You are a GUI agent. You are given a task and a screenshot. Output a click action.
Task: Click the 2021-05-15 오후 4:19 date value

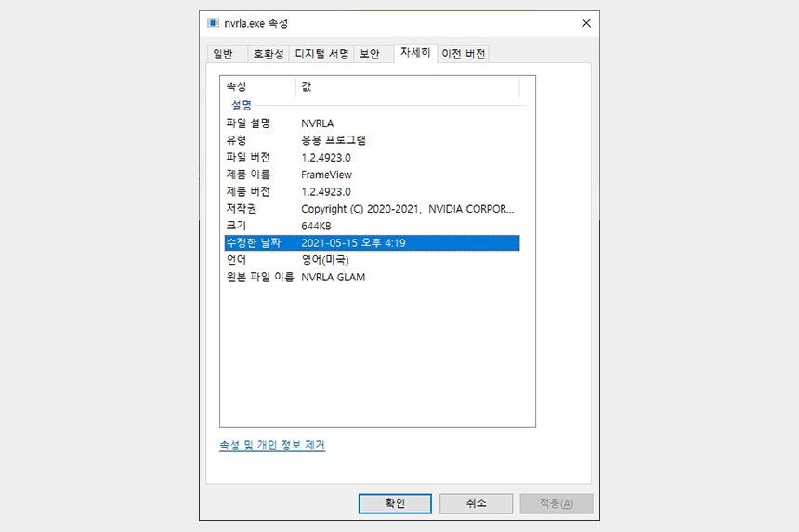353,243
